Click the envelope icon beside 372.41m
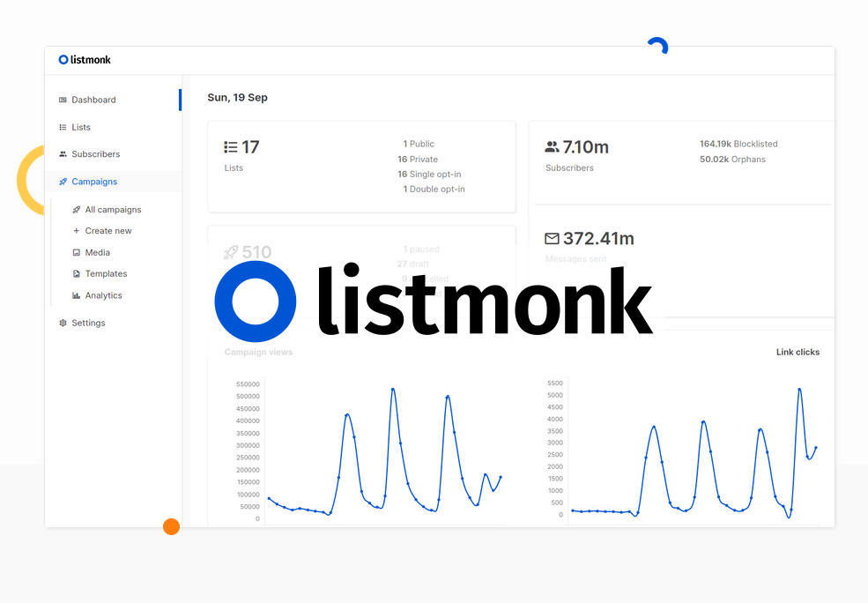The width and height of the screenshot is (868, 603). click(552, 237)
